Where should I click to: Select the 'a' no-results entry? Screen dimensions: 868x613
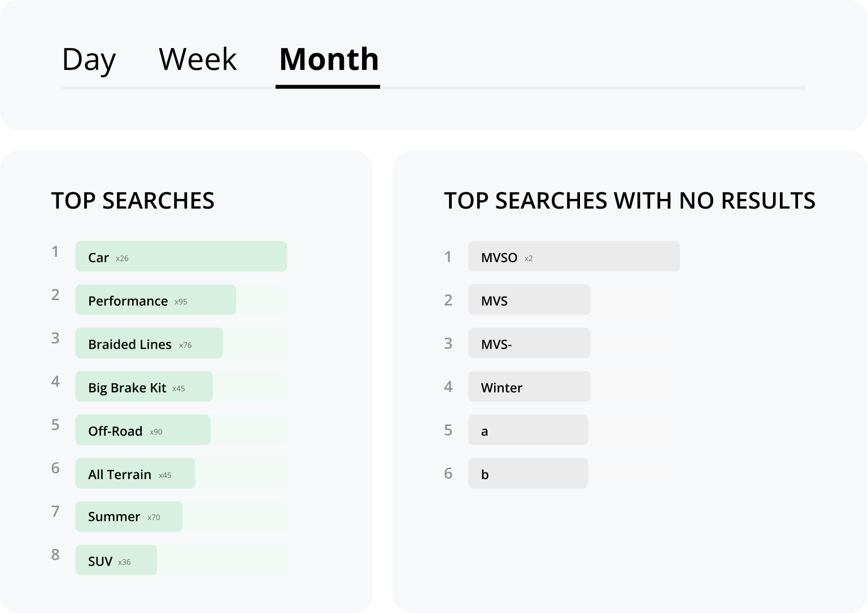(485, 431)
